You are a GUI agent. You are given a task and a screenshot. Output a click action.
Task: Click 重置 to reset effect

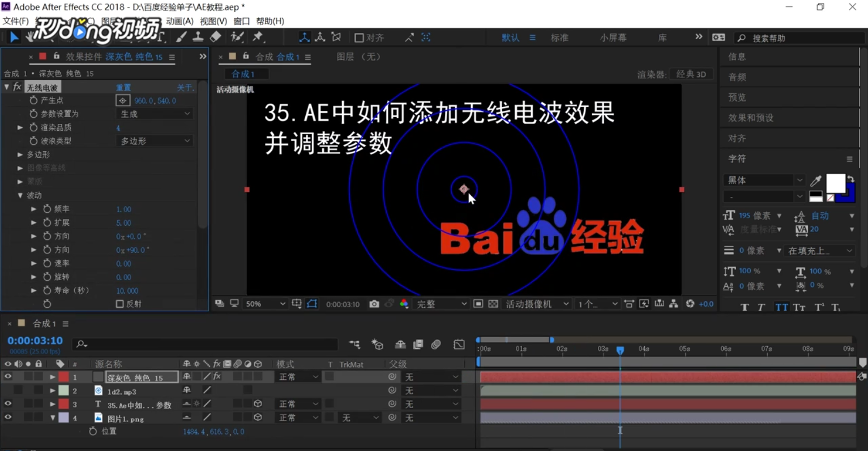point(123,87)
